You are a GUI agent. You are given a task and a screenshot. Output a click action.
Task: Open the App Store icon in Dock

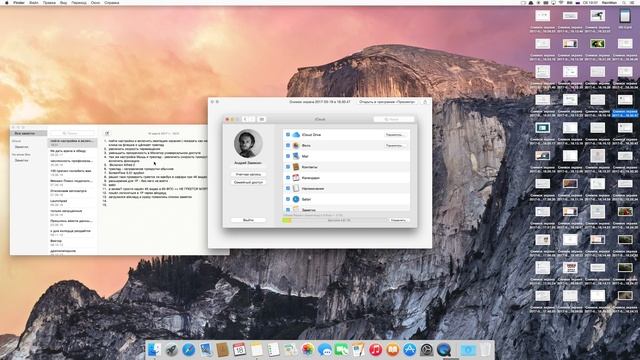tap(410, 349)
